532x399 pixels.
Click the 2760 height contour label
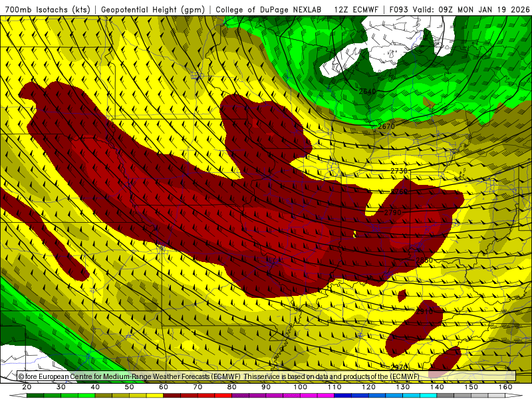click(398, 192)
